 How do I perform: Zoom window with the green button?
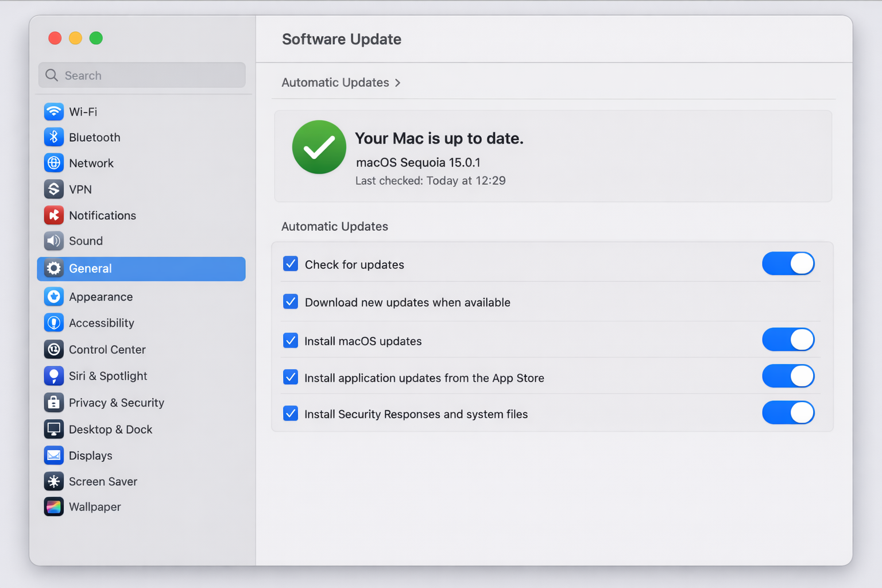tap(96, 38)
